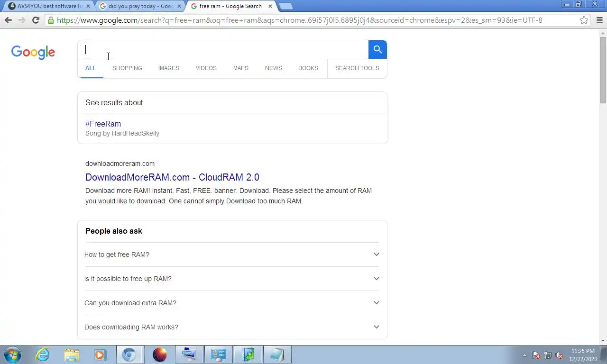The height and width of the screenshot is (364, 607).
Task: Click 'Song by HardHeadSkelly' text
Action: (122, 133)
